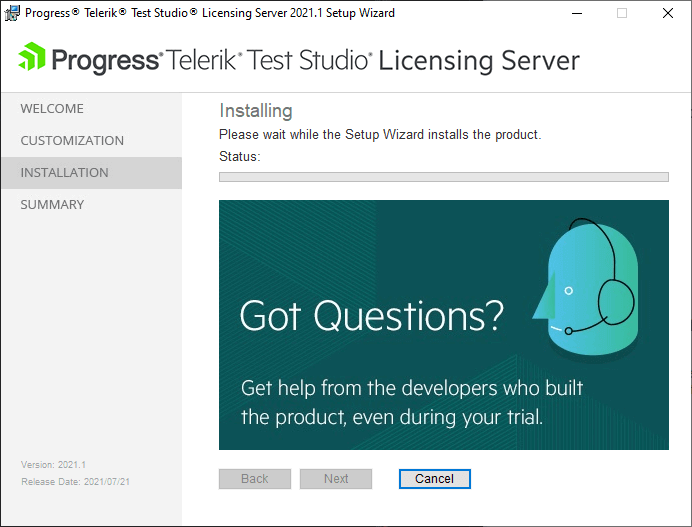Click the disabled Back button
692x527 pixels.
(255, 479)
